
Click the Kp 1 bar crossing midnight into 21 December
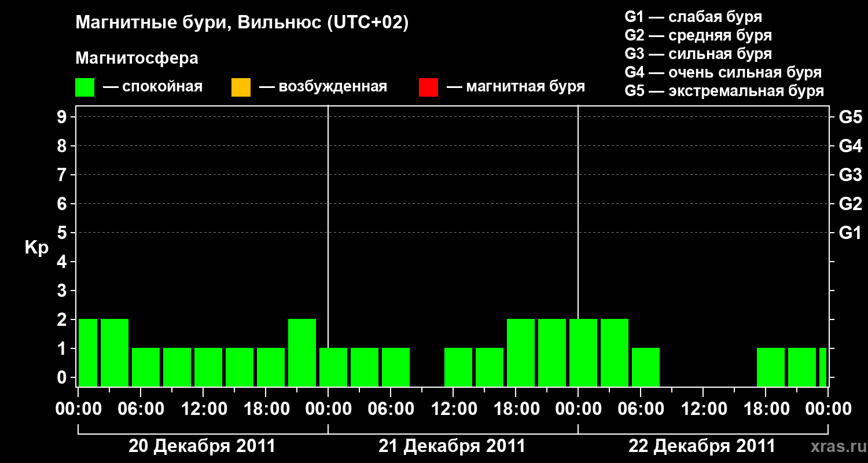pos(333,367)
